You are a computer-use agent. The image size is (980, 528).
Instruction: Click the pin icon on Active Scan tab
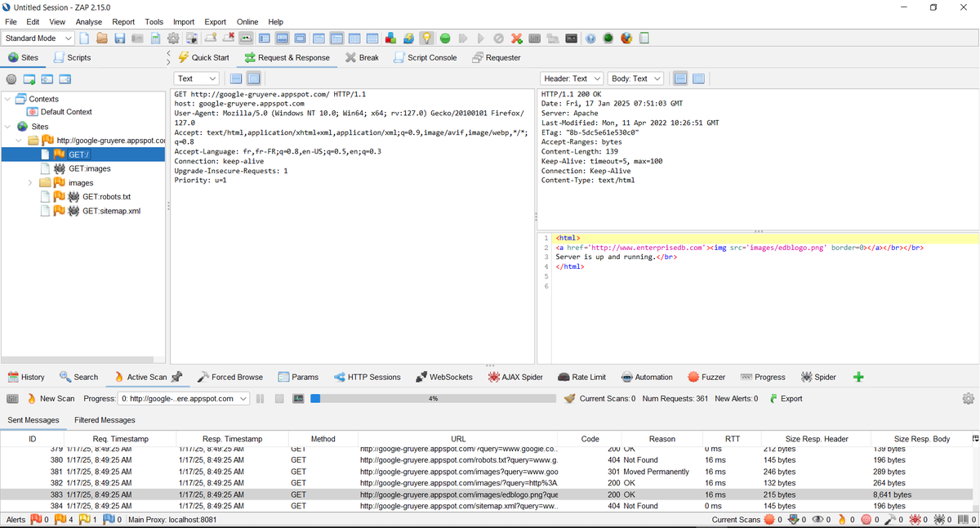click(177, 377)
